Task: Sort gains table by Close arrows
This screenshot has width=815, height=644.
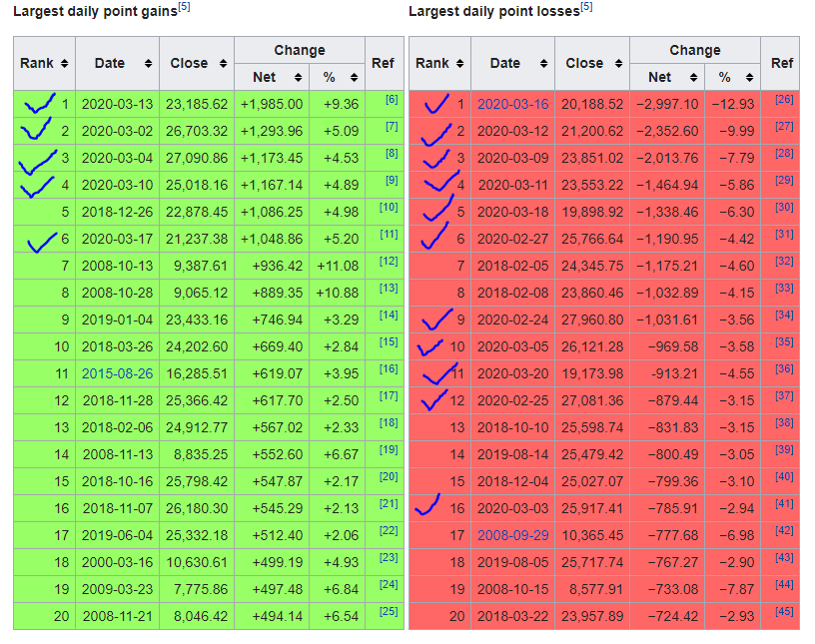Action: 223,64
